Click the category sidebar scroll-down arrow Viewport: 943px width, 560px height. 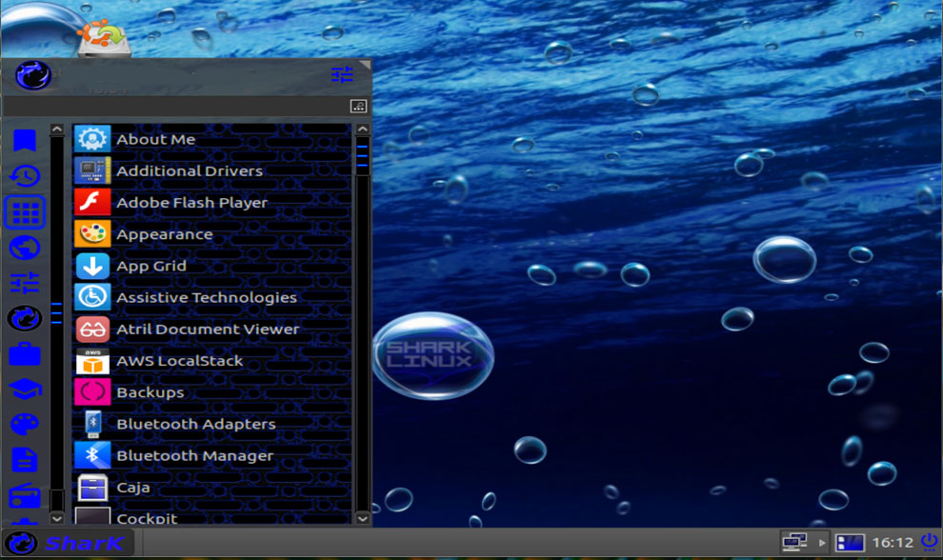click(57, 518)
